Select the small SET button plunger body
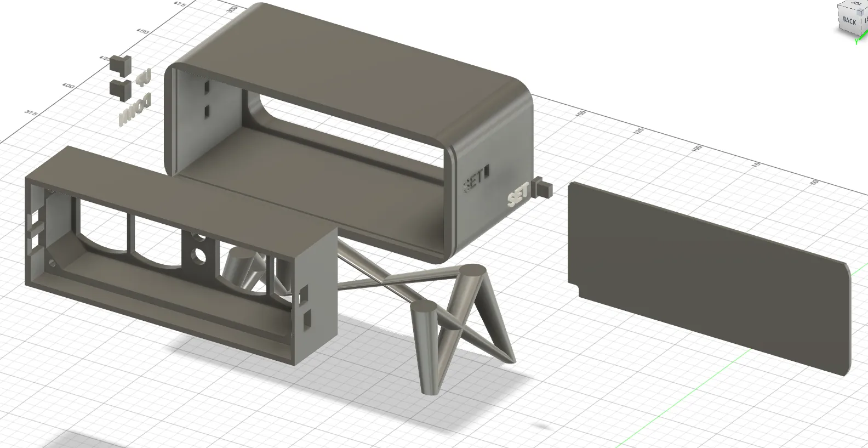 [x=542, y=188]
